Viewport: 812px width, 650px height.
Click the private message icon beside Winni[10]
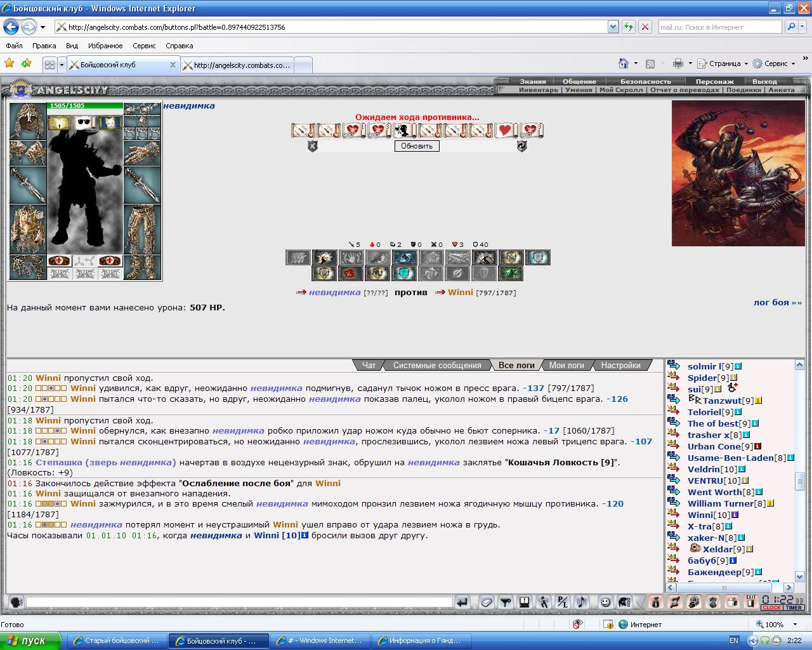(x=674, y=515)
